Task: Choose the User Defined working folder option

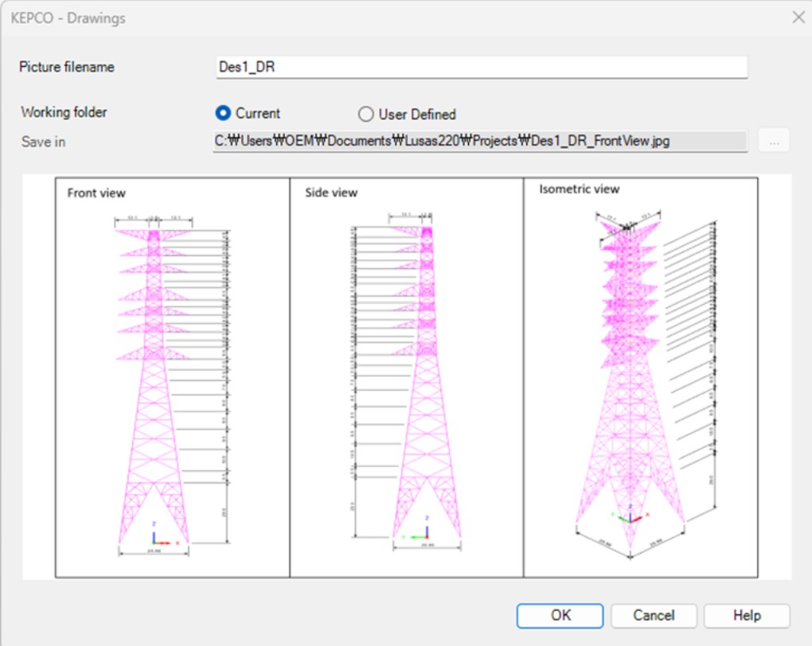Action: click(x=366, y=115)
